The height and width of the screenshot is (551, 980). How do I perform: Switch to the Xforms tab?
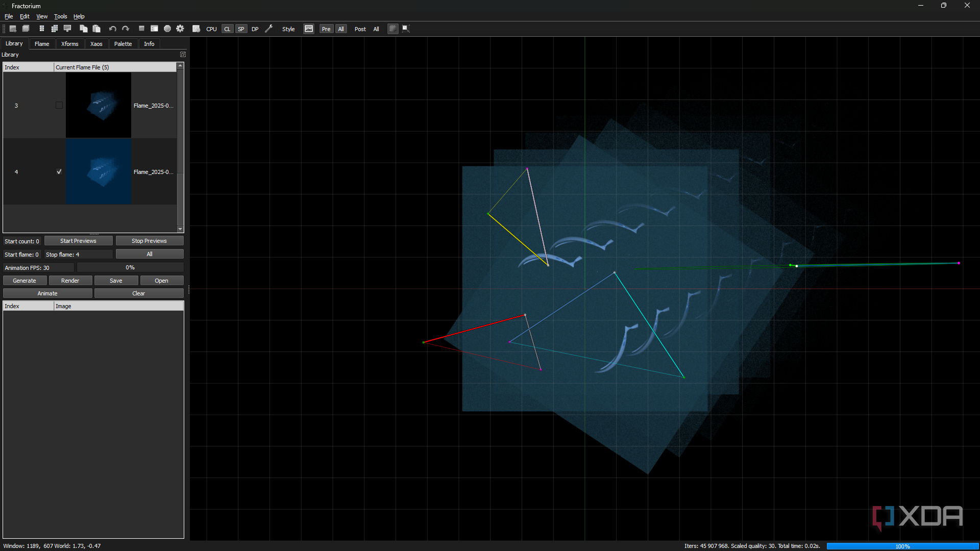click(x=70, y=44)
